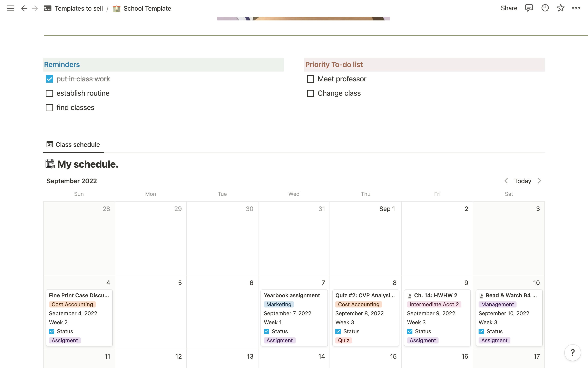
Task: Select the Class schedule tab
Action: (73, 145)
